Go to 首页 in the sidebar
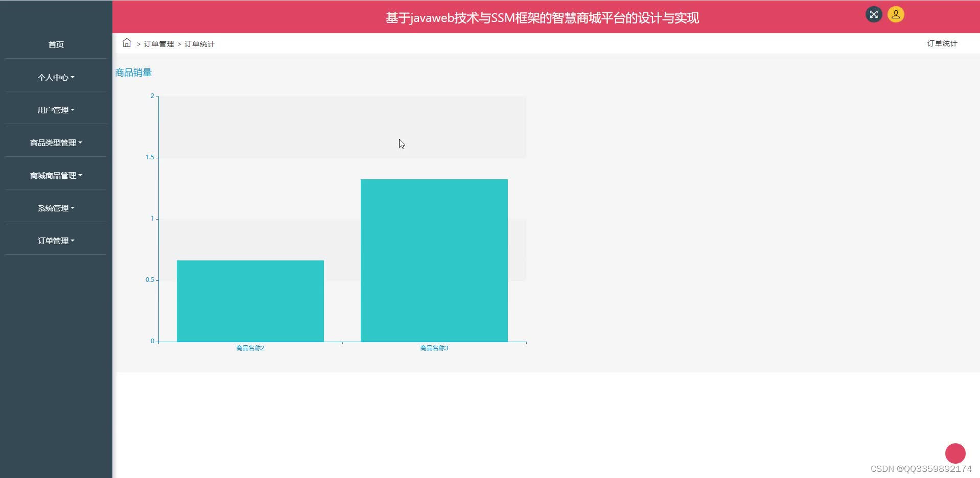The image size is (980, 478). coord(56,44)
